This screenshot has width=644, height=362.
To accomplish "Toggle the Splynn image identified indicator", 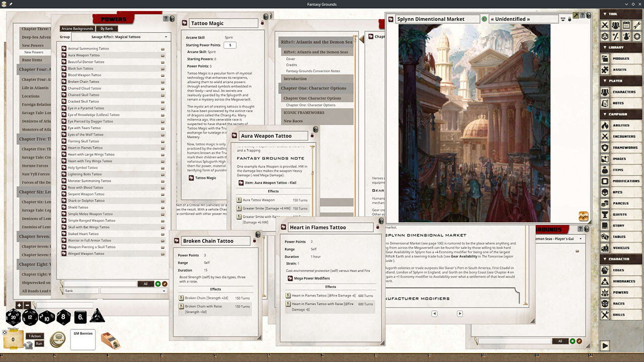I will point(484,19).
